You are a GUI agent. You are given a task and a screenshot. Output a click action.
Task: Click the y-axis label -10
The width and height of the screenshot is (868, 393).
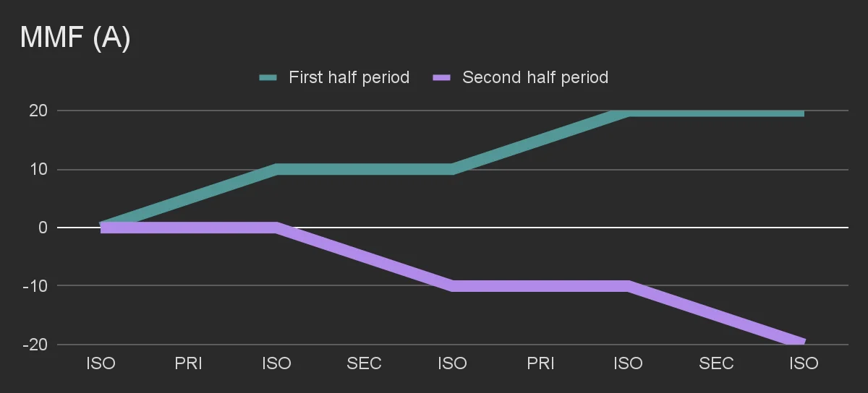pos(35,286)
